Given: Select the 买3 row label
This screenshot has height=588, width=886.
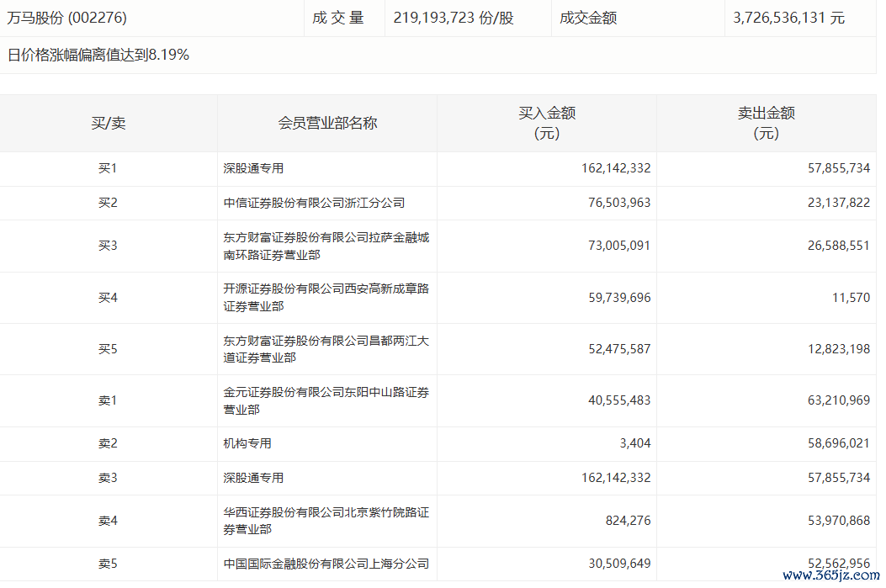Looking at the screenshot, I should click(x=108, y=246).
